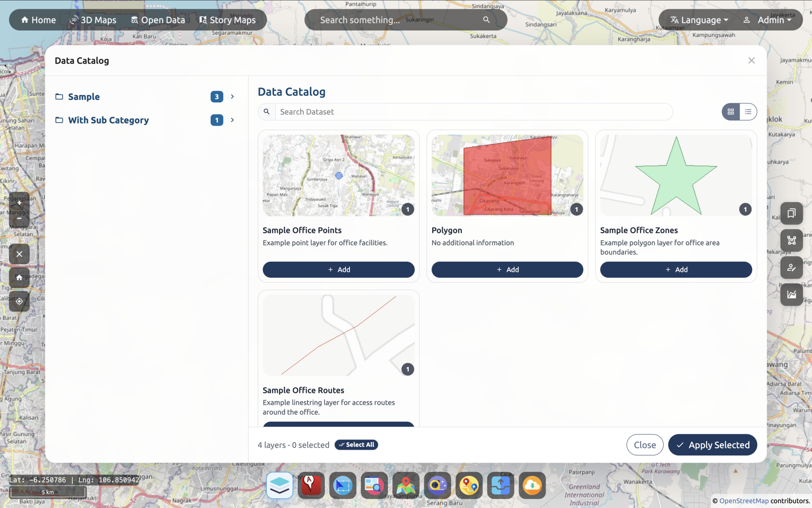812x508 pixels.
Task: Open the layers stack tool in bottom dock
Action: [x=280, y=485]
